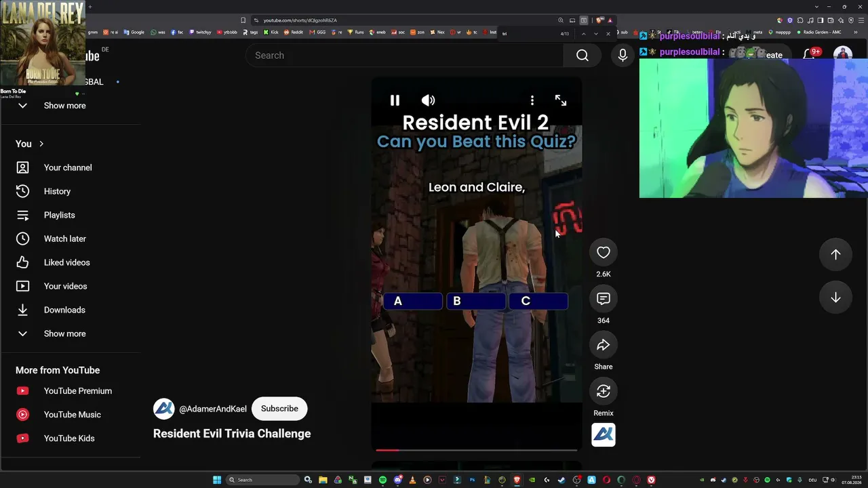Go to the next short
Screen dimensions: 868x488
pyautogui.click(x=835, y=298)
